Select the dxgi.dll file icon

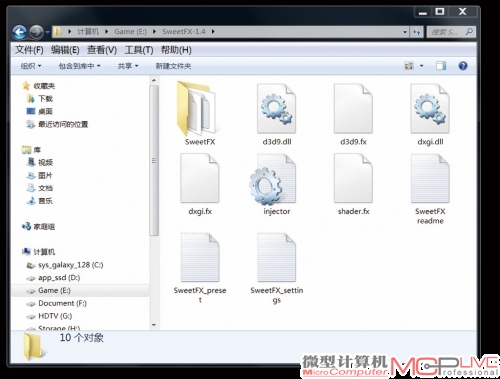[x=430, y=109]
